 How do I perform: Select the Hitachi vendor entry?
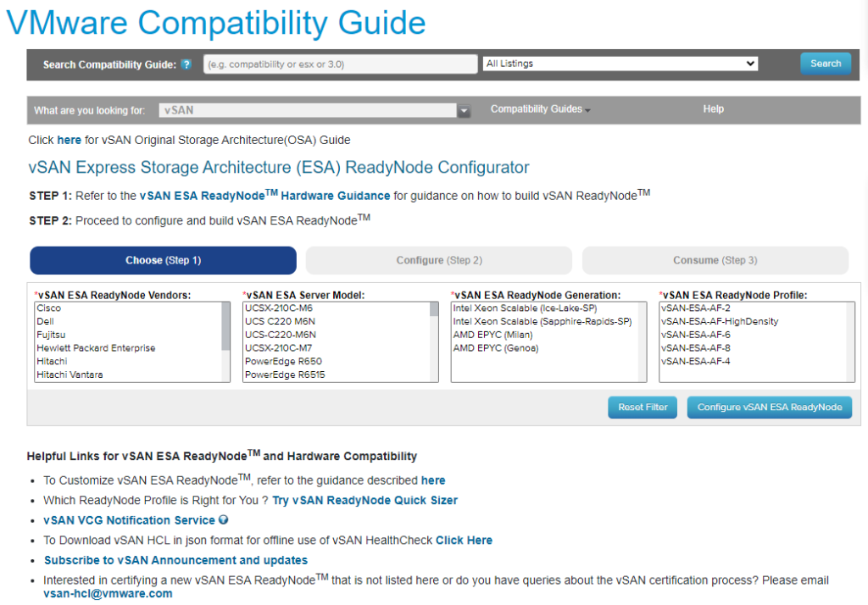click(128, 362)
